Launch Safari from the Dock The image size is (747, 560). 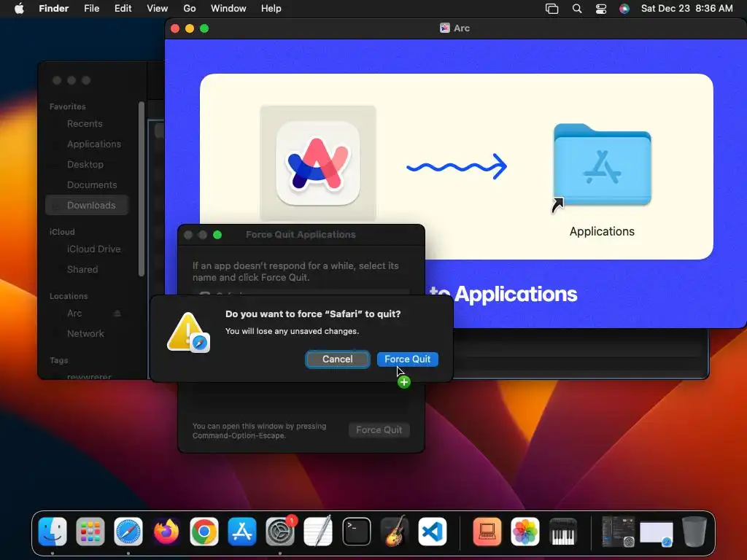click(x=128, y=531)
